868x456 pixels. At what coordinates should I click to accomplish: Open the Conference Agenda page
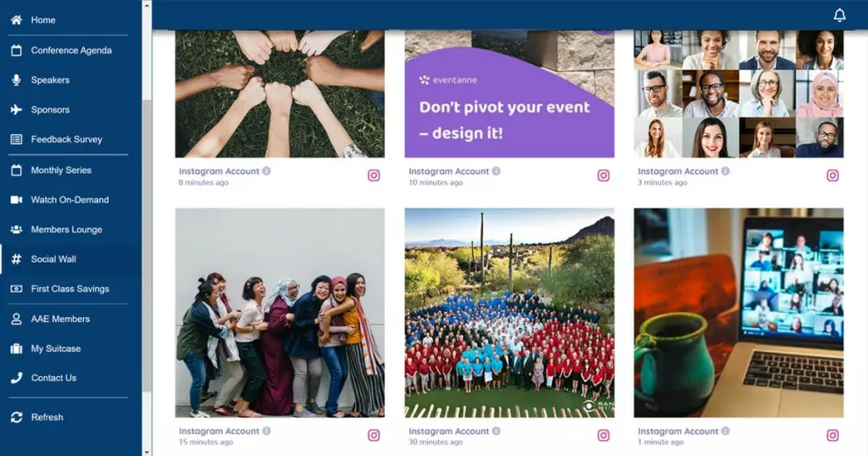point(71,50)
